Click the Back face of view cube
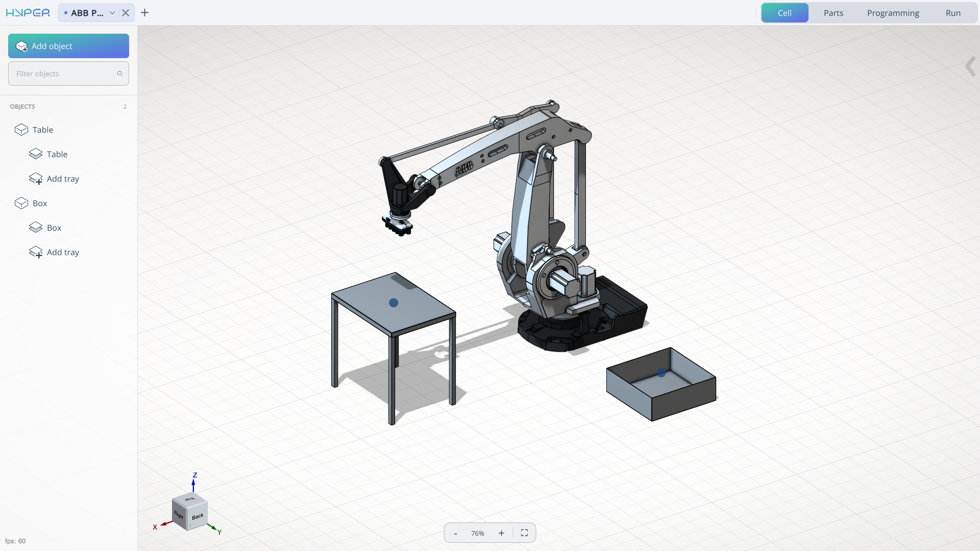 tap(198, 516)
